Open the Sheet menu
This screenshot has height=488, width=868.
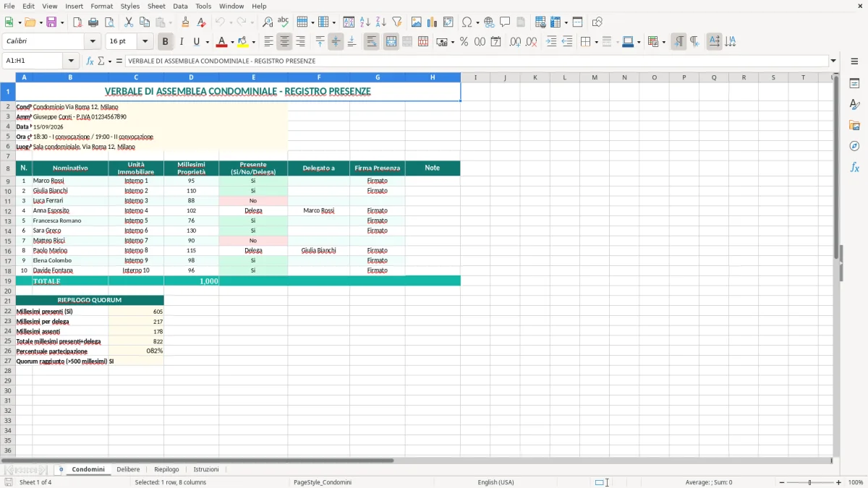click(156, 6)
